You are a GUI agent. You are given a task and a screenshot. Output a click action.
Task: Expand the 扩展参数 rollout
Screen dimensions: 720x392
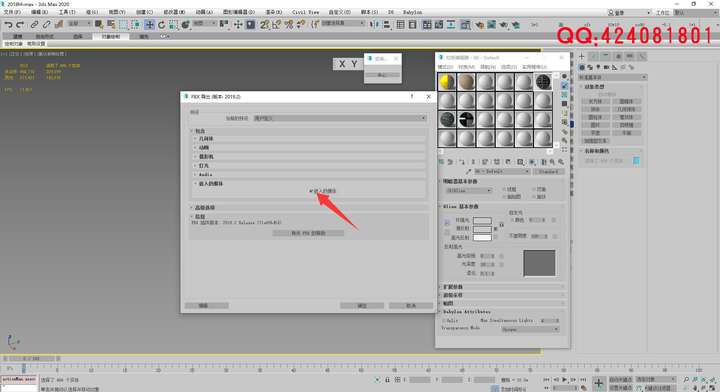click(x=502, y=287)
